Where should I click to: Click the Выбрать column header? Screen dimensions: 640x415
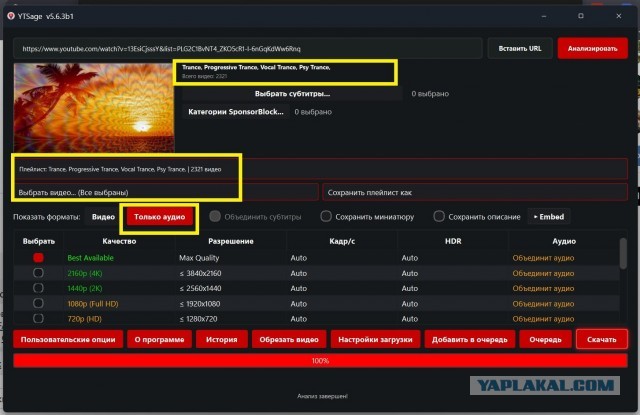[39, 241]
